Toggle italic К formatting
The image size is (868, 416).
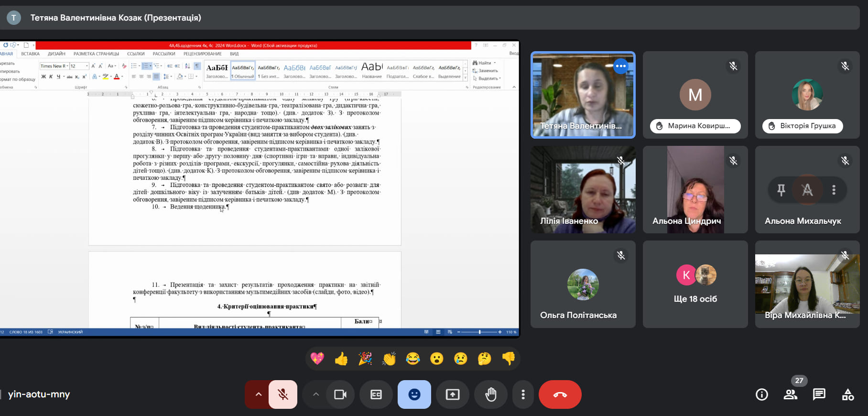pyautogui.click(x=51, y=77)
